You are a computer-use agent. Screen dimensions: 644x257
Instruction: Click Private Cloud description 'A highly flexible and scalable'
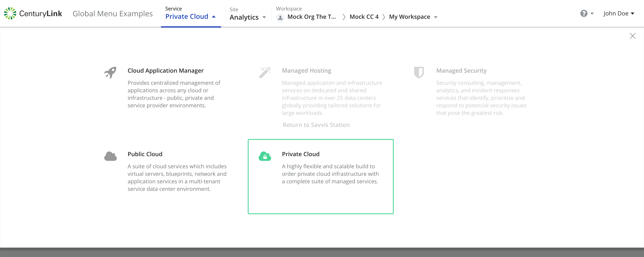pos(330,174)
